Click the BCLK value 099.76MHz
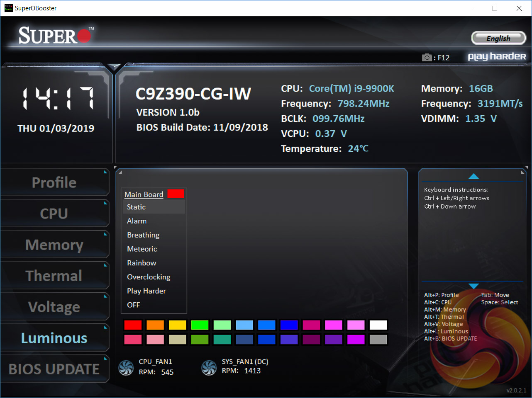 tap(339, 119)
